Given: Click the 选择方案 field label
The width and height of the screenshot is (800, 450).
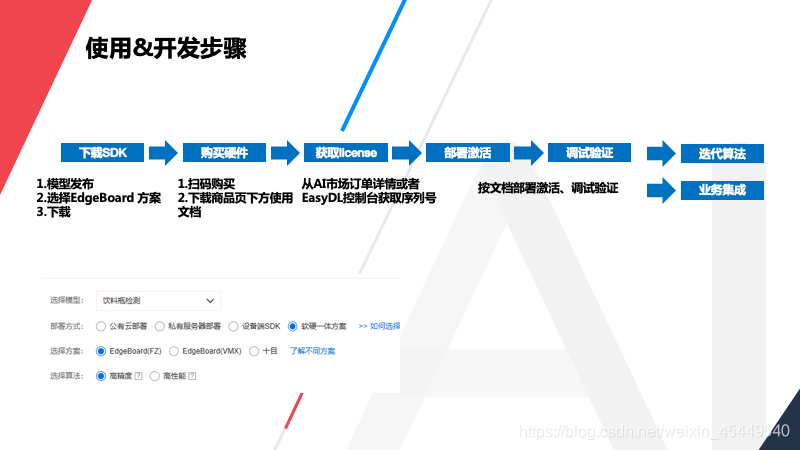Looking at the screenshot, I should [66, 351].
